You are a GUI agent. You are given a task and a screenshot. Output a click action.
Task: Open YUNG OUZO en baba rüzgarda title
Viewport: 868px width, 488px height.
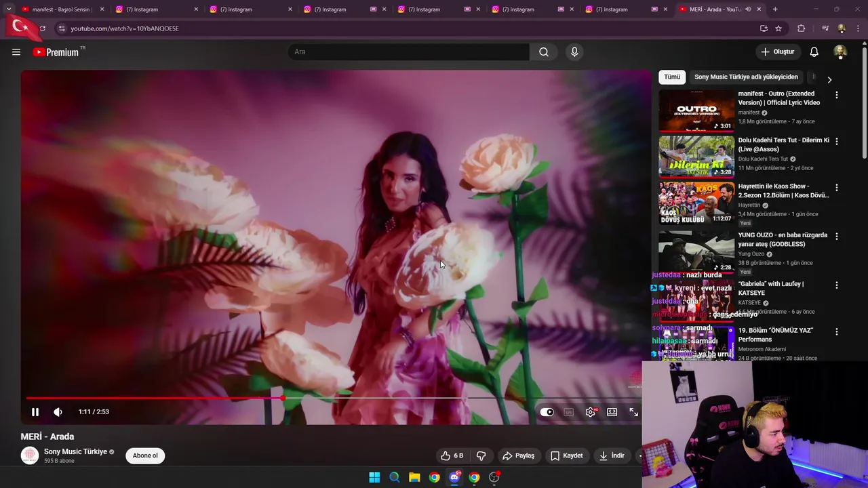point(783,239)
